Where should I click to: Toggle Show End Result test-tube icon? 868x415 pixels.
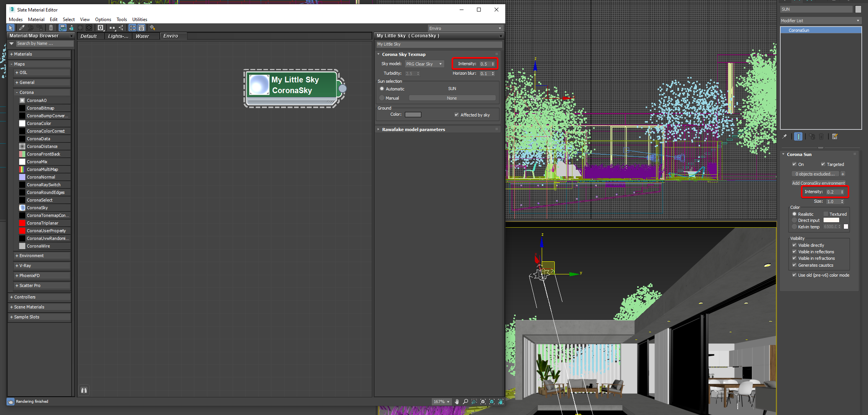tap(798, 136)
